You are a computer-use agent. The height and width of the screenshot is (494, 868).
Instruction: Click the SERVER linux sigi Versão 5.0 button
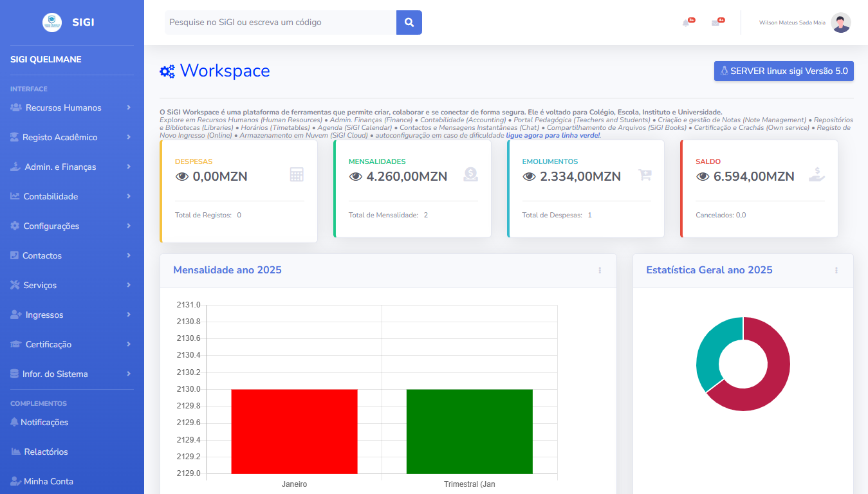coord(783,71)
